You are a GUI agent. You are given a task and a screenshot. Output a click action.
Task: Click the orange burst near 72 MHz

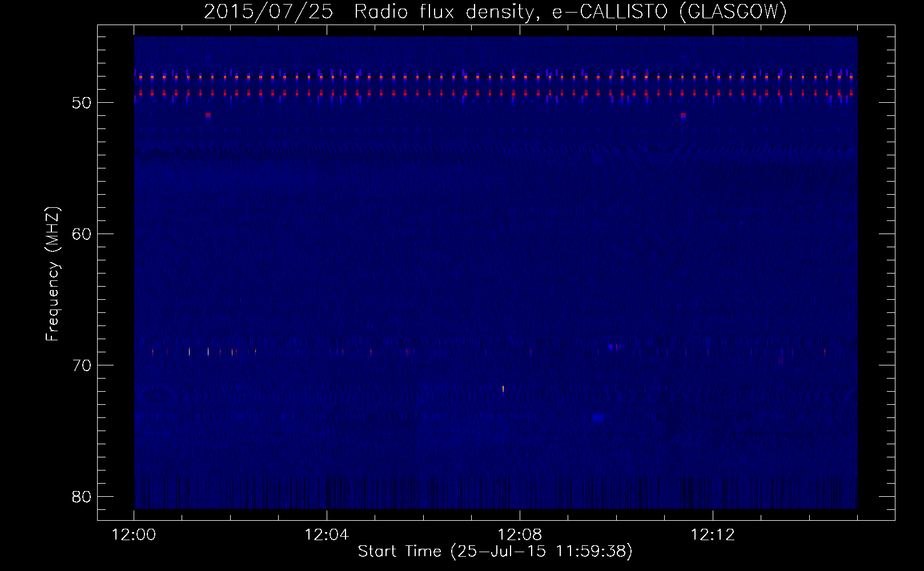(x=503, y=389)
